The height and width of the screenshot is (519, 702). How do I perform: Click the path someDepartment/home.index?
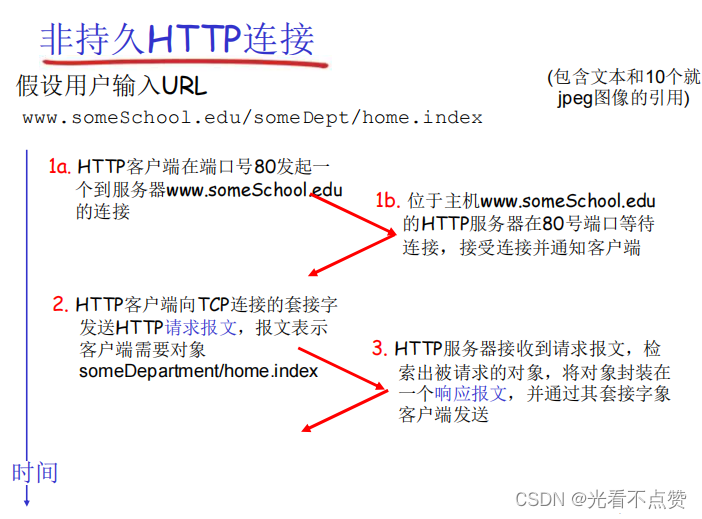point(198,371)
